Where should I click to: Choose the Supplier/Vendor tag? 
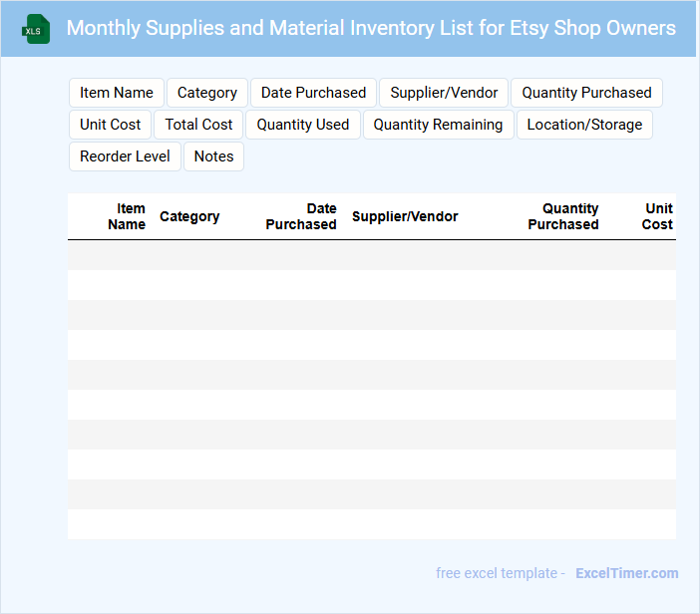point(444,93)
